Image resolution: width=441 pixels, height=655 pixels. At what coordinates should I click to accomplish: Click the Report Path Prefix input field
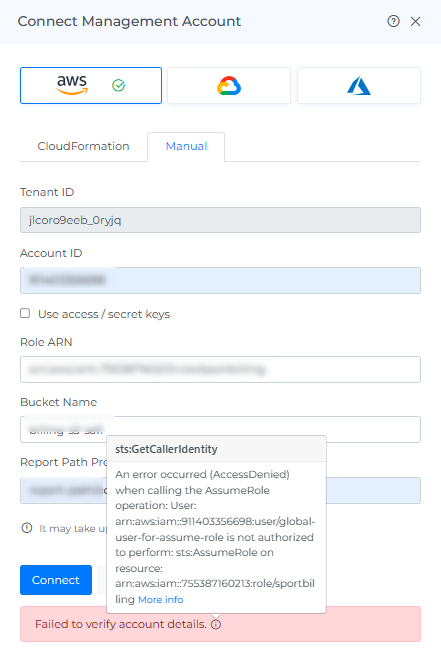tap(373, 490)
